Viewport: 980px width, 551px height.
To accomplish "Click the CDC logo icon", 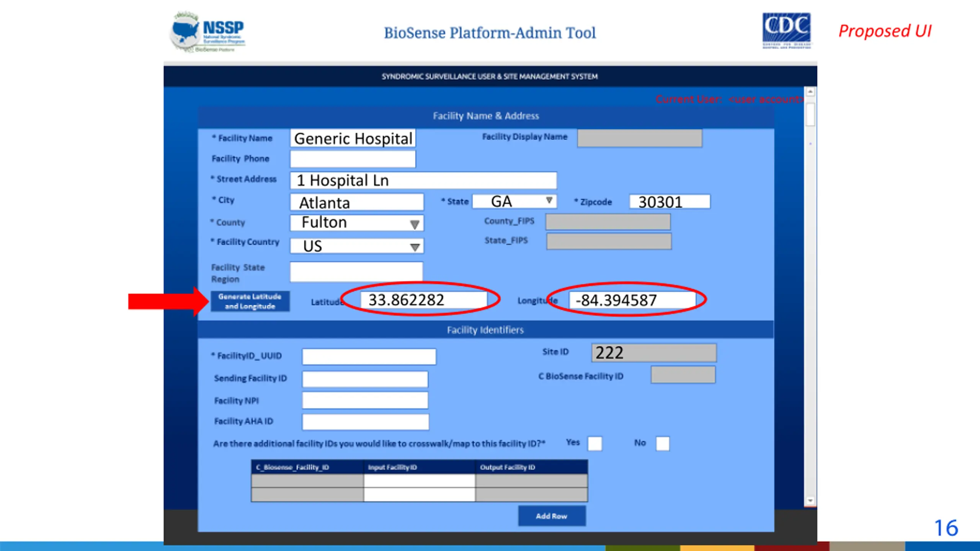I will click(786, 31).
